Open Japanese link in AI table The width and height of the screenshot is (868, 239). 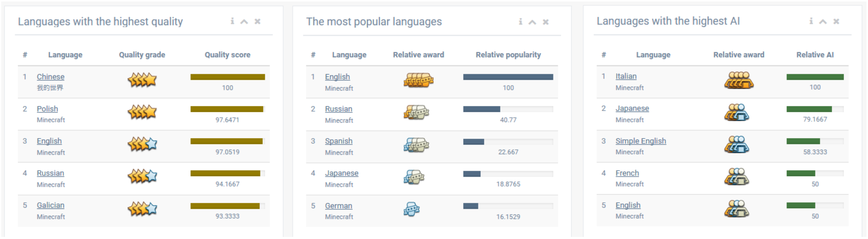tap(632, 109)
